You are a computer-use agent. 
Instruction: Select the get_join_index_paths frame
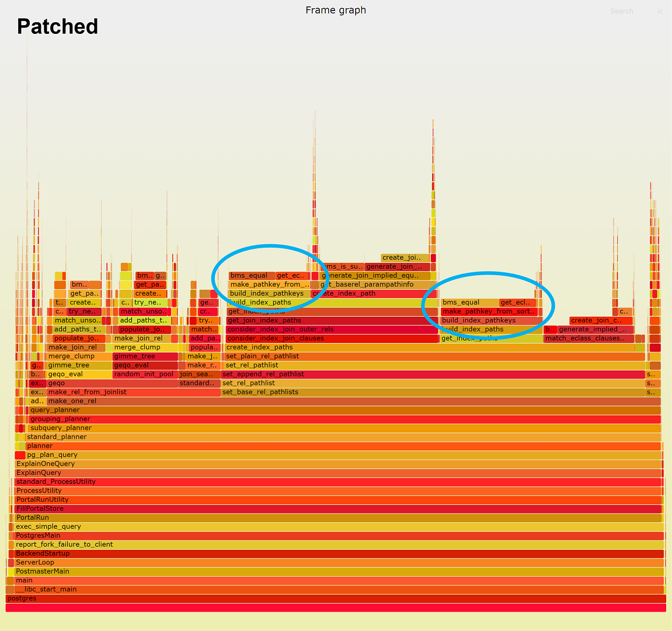(x=332, y=320)
